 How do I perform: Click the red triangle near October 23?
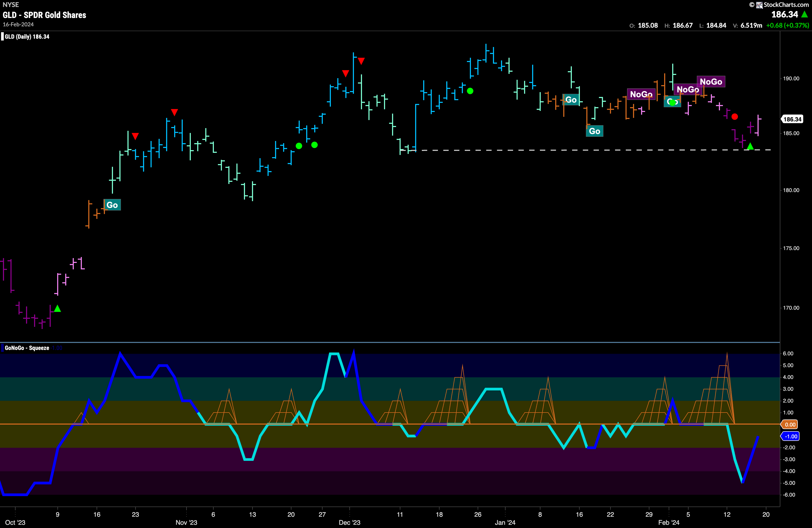[135, 136]
